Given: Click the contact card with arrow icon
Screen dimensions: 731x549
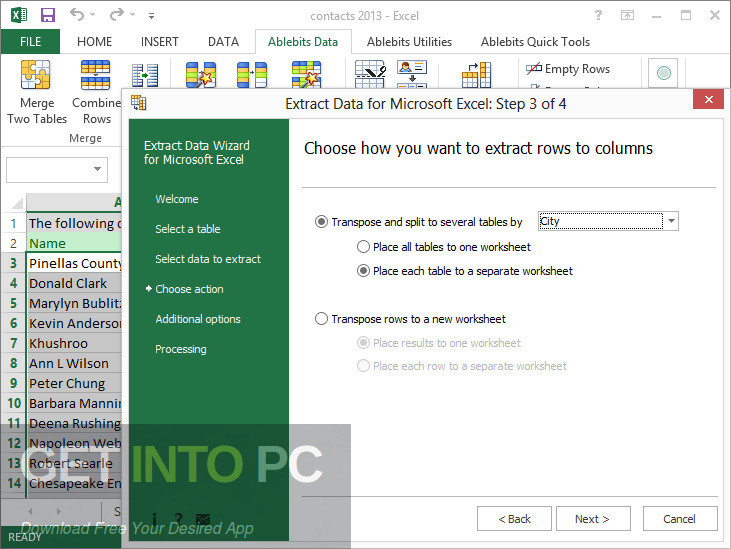Looking at the screenshot, I should click(x=412, y=74).
